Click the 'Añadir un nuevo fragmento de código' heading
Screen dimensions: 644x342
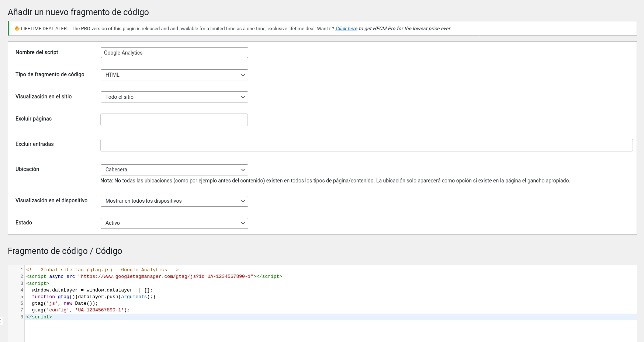[78, 12]
